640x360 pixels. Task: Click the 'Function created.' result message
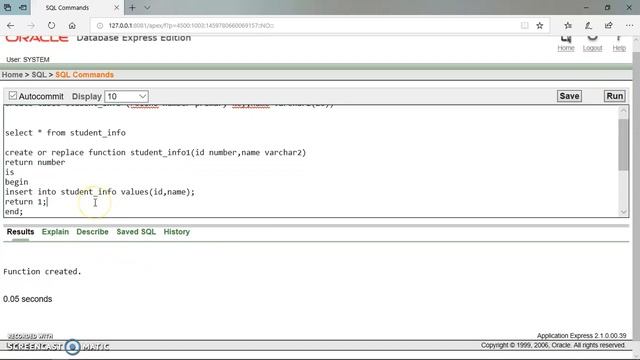coord(42,271)
